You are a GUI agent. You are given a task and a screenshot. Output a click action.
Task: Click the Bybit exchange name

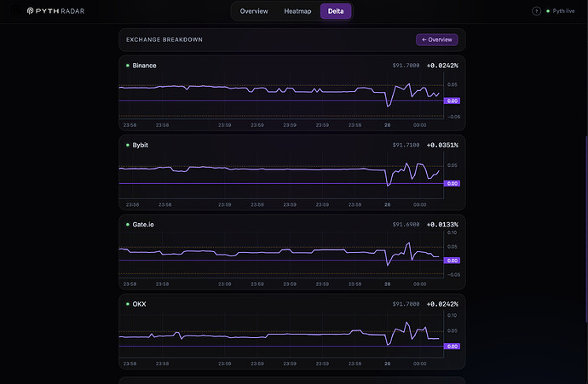(x=141, y=145)
